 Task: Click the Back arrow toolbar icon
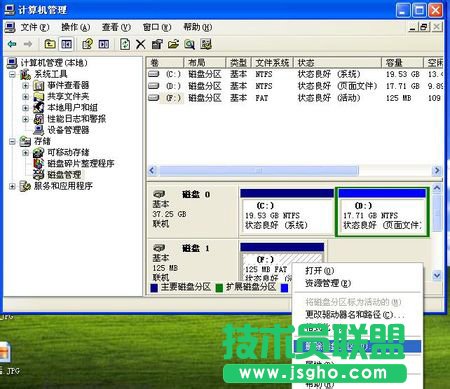pyautogui.click(x=12, y=44)
